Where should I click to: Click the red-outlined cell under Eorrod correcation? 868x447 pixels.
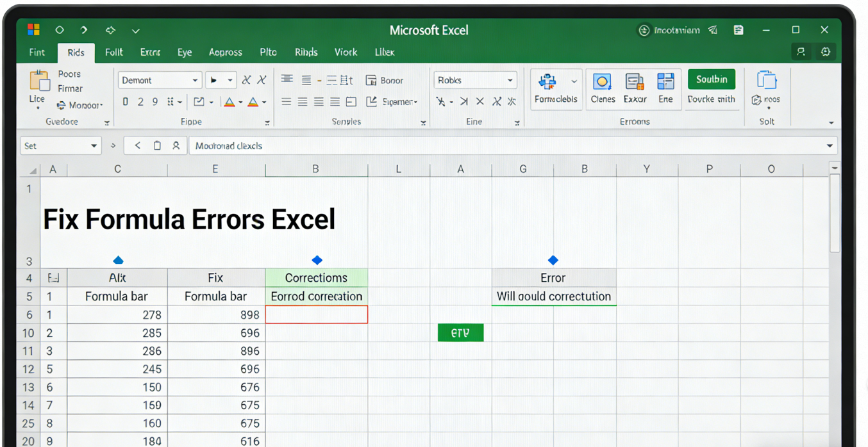(317, 314)
